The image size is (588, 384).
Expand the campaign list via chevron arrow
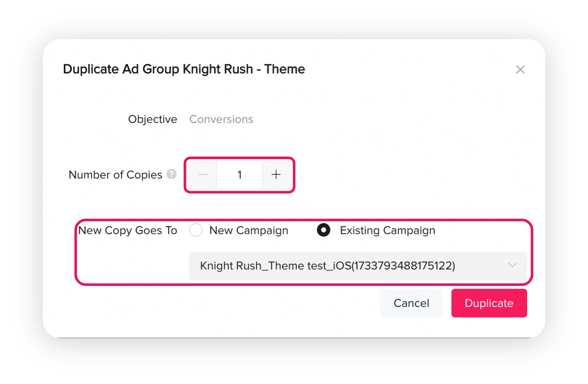point(512,265)
